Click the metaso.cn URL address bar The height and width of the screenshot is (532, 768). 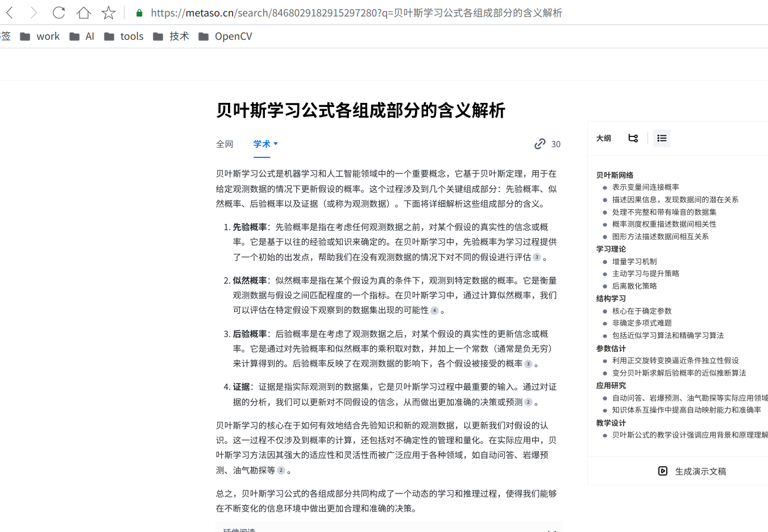point(356,13)
